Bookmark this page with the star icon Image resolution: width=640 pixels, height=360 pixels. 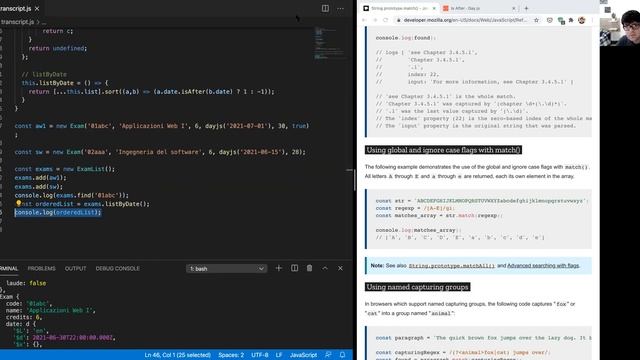(536, 20)
